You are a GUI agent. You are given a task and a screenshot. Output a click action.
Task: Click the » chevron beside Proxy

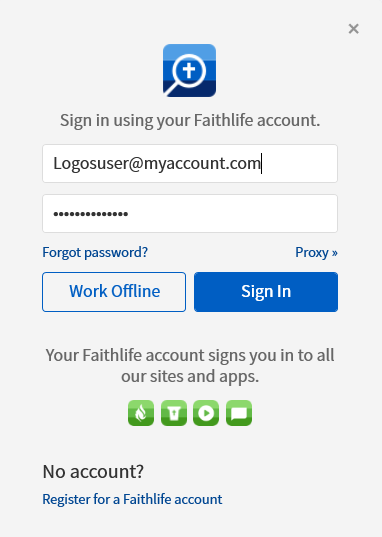[335, 253]
